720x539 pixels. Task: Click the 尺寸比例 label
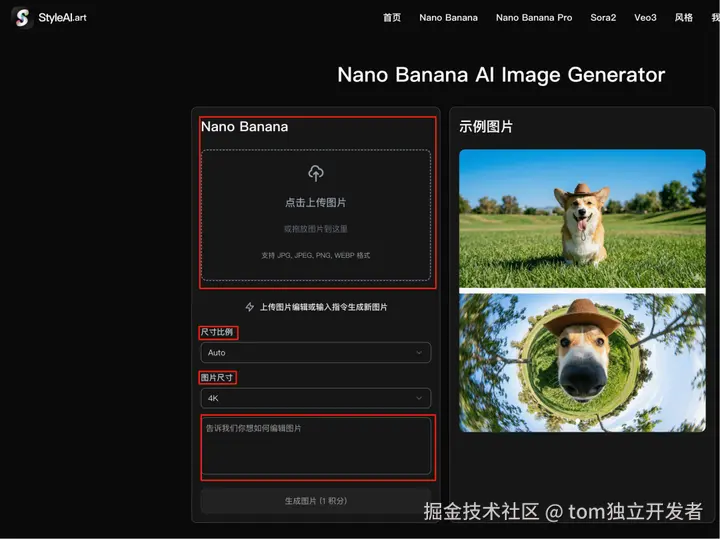(217, 332)
